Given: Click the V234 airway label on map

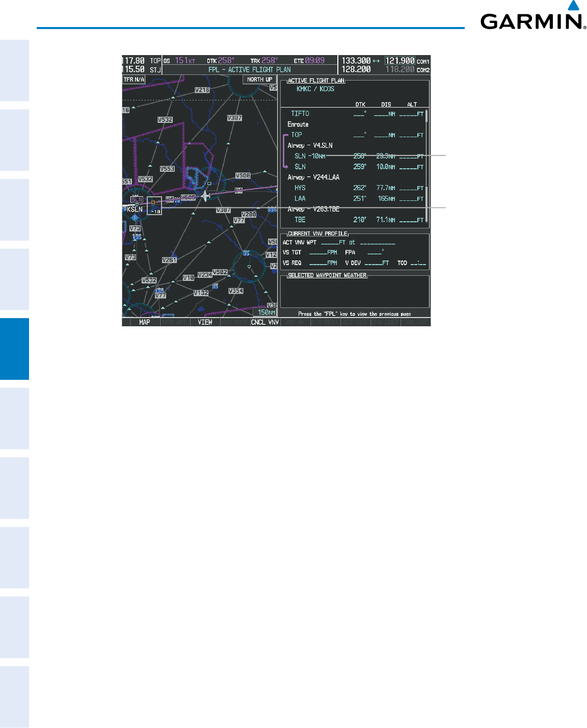Looking at the screenshot, I should (x=205, y=275).
